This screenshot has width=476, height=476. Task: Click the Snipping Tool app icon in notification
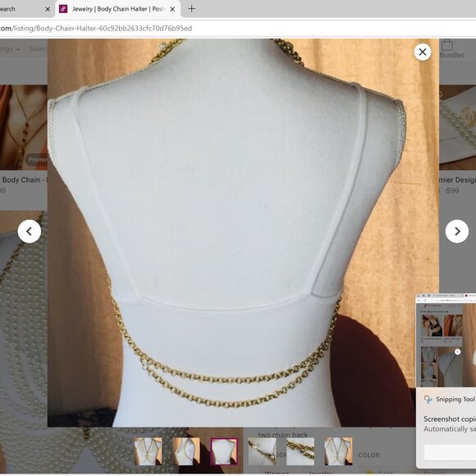pyautogui.click(x=428, y=399)
